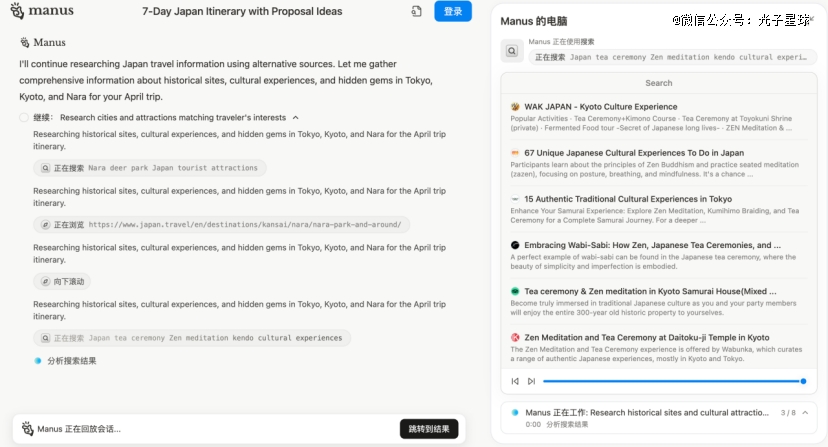This screenshot has height=447, width=828.
Task: Select the Japan tea ceremony search chip
Action: (191, 338)
